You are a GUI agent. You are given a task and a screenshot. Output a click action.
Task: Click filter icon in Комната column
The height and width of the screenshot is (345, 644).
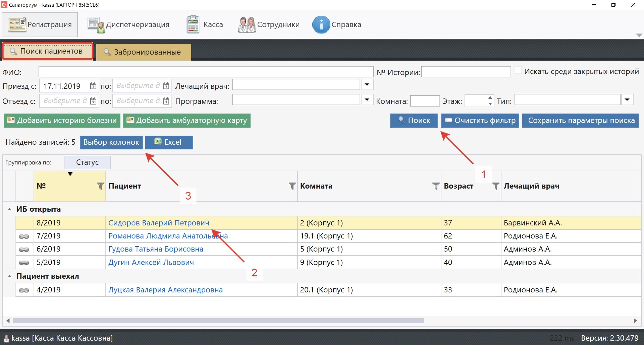pyautogui.click(x=436, y=186)
